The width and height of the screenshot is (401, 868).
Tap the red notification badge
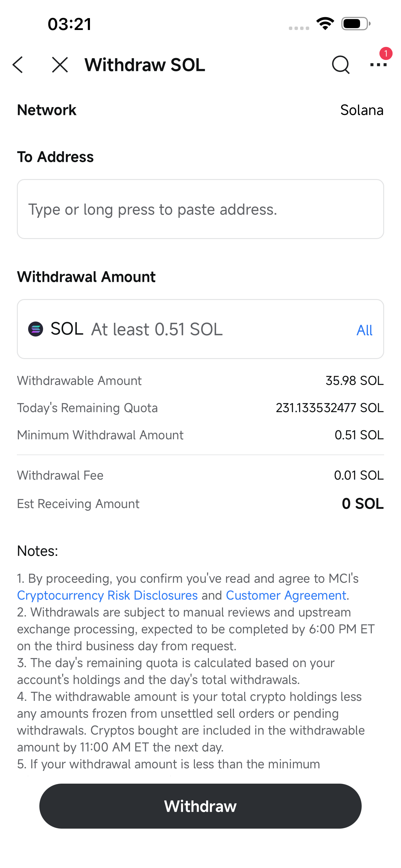coord(386,53)
